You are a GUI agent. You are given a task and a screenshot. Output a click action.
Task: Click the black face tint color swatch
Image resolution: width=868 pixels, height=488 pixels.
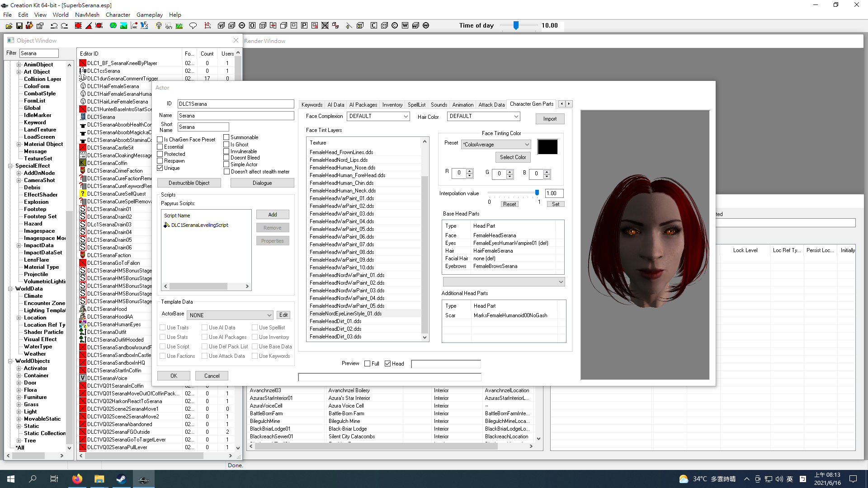(547, 147)
